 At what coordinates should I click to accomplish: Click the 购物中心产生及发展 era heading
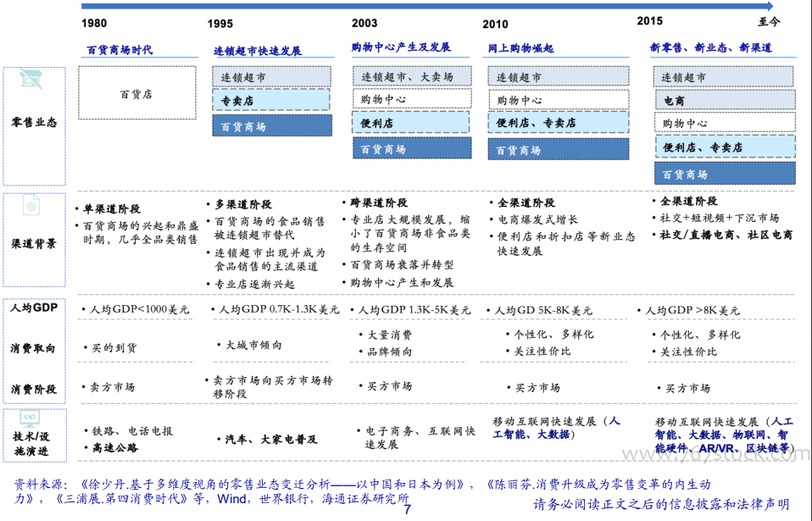402,47
